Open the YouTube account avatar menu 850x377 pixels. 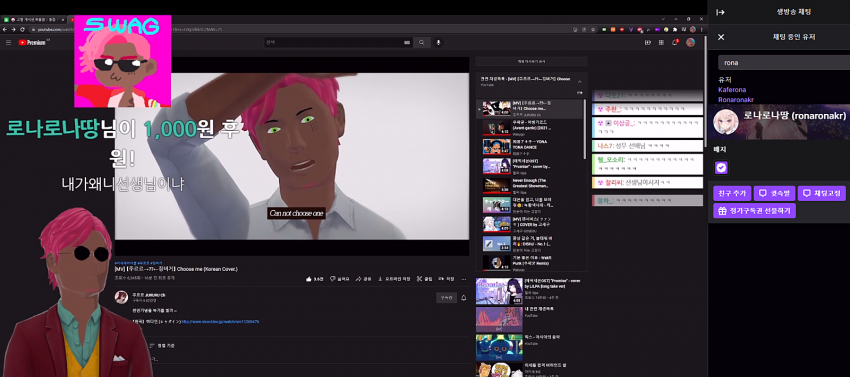click(690, 42)
